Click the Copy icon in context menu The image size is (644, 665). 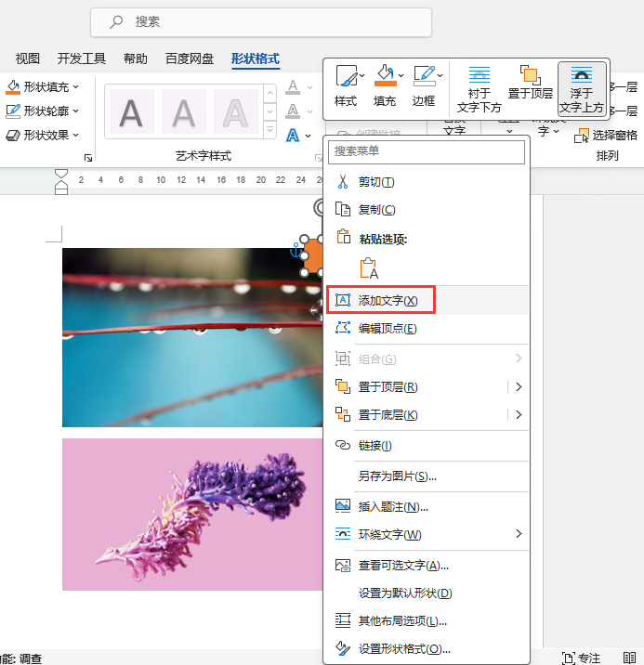(x=343, y=210)
